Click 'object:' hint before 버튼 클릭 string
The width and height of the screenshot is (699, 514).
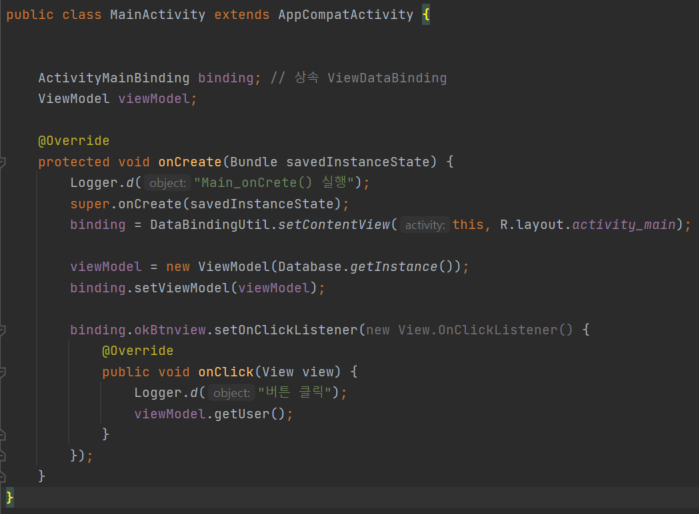click(x=231, y=393)
